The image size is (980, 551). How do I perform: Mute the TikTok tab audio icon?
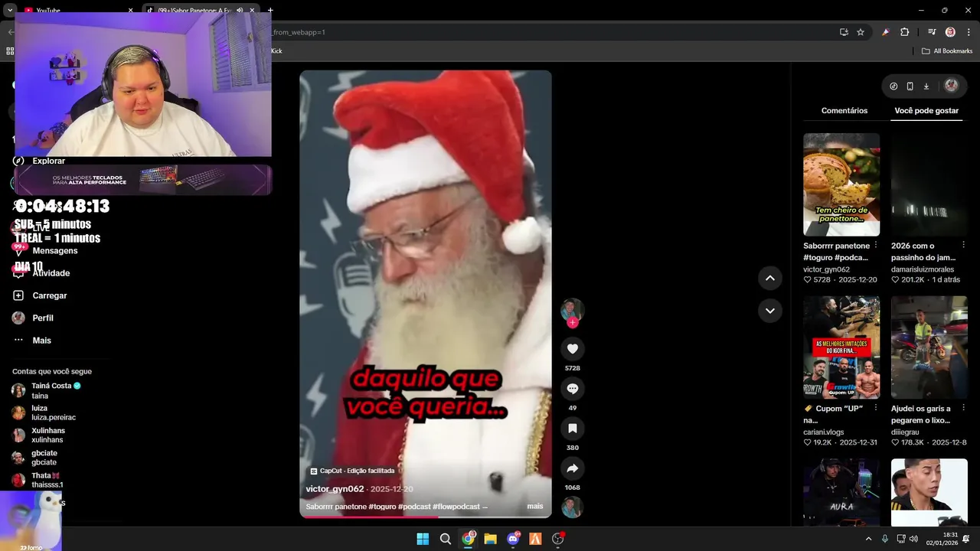[x=240, y=11]
